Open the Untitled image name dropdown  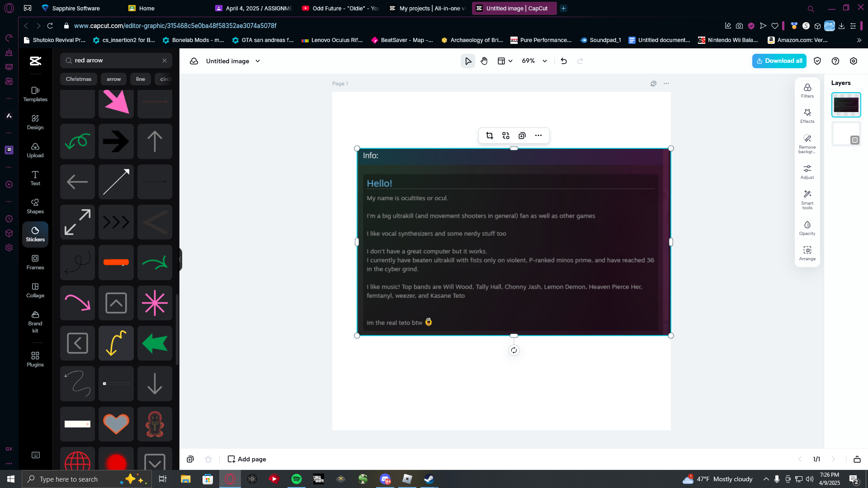tap(258, 61)
